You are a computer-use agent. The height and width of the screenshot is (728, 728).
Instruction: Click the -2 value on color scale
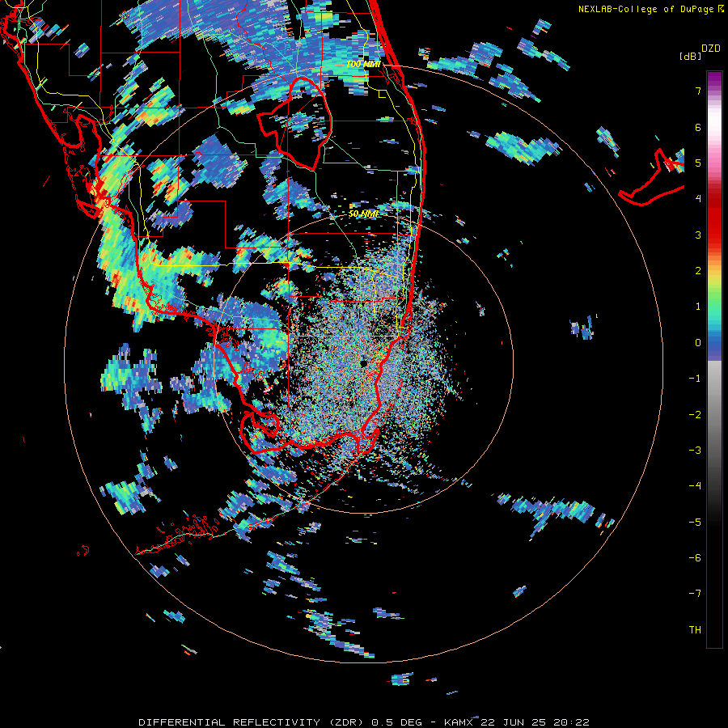(x=695, y=414)
